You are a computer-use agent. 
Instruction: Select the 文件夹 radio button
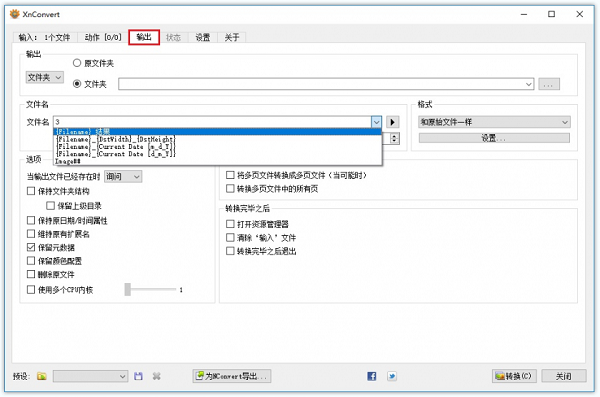pyautogui.click(x=77, y=84)
